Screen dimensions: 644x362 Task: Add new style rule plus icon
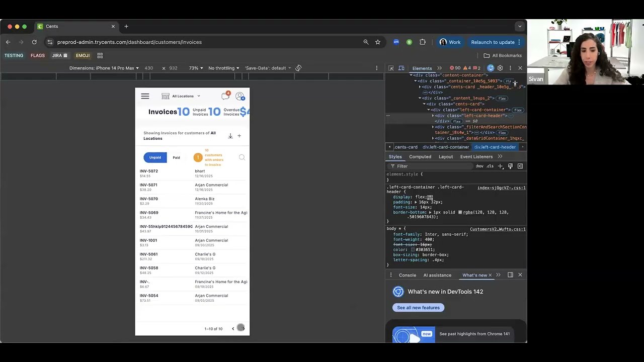[x=500, y=166]
